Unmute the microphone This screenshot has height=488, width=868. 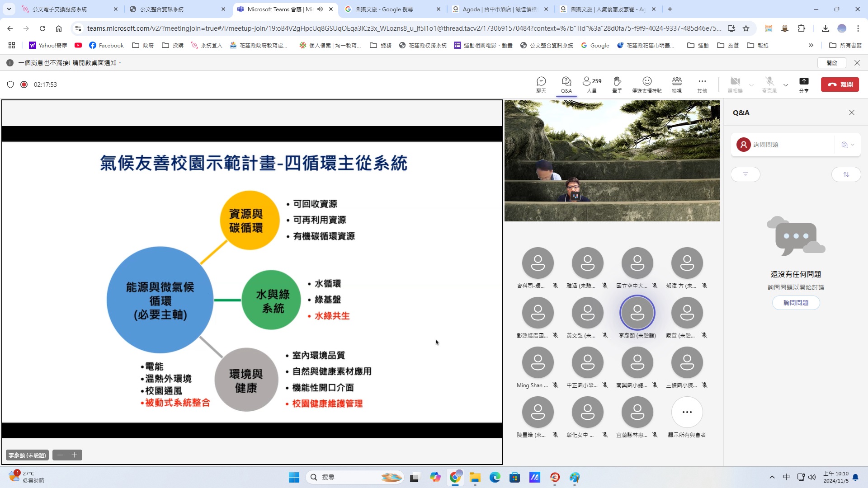(x=769, y=84)
